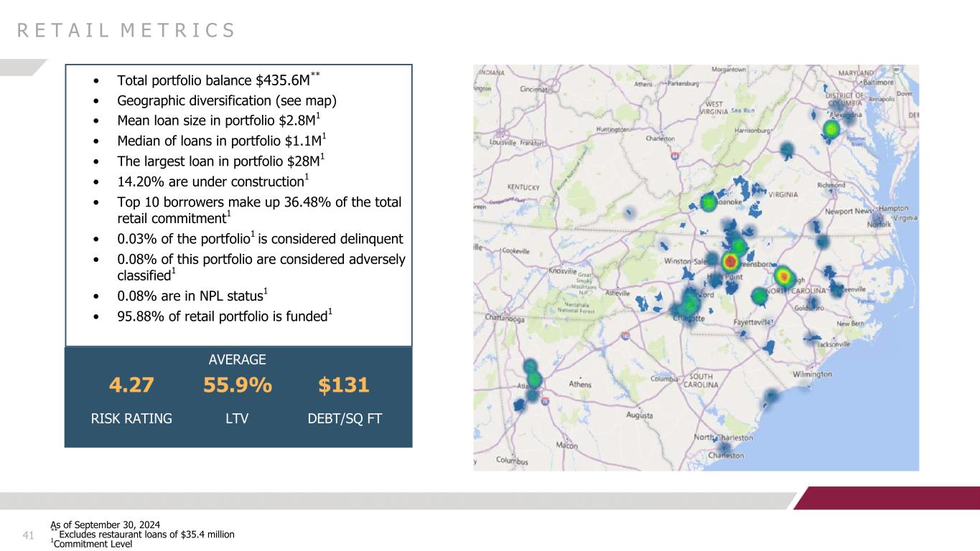Select the Knoxville city label on map
Screen dimensions: 980x551
point(564,272)
